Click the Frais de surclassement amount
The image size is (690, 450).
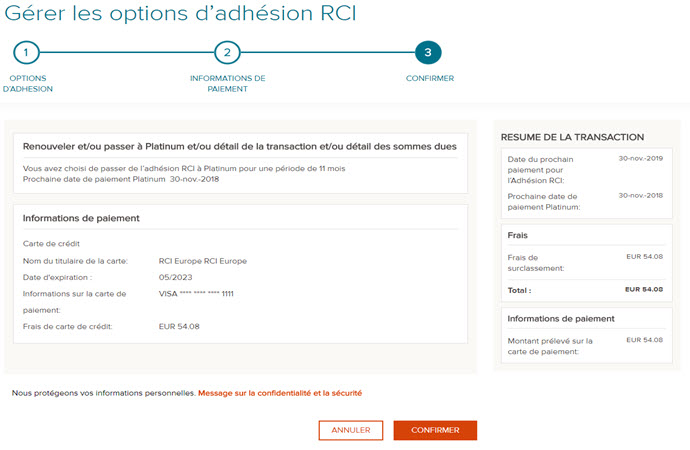pyautogui.click(x=643, y=257)
